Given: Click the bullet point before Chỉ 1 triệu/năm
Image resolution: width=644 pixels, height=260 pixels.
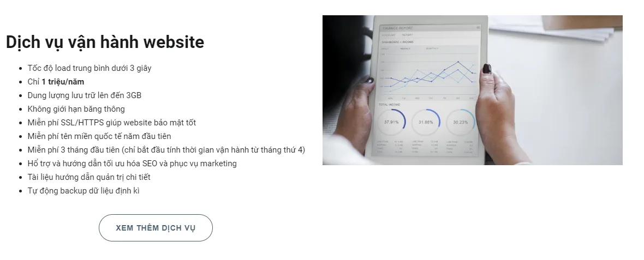Looking at the screenshot, I should coord(21,82).
